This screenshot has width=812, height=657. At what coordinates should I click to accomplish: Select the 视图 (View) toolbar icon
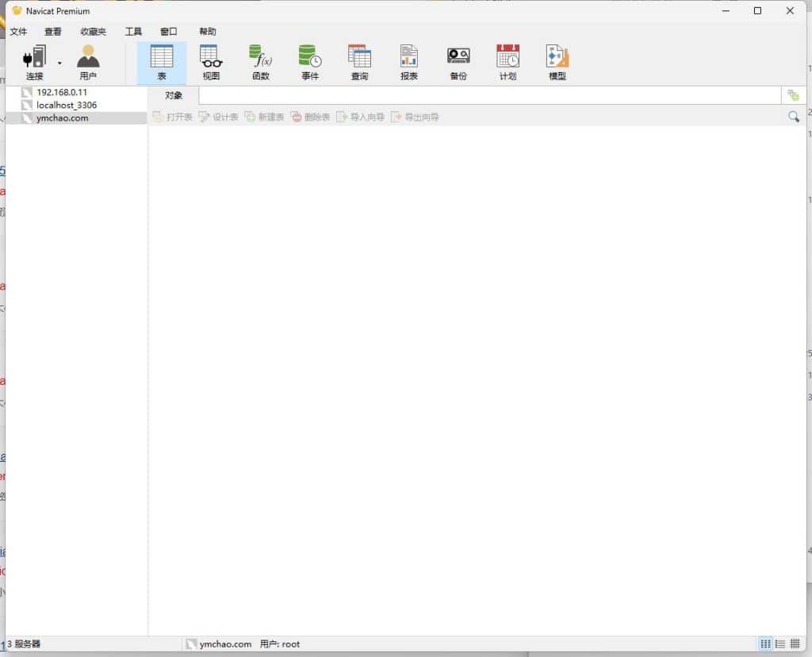pyautogui.click(x=211, y=58)
